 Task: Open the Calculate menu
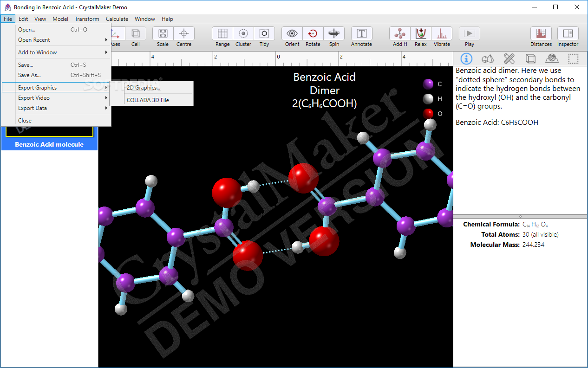click(117, 19)
